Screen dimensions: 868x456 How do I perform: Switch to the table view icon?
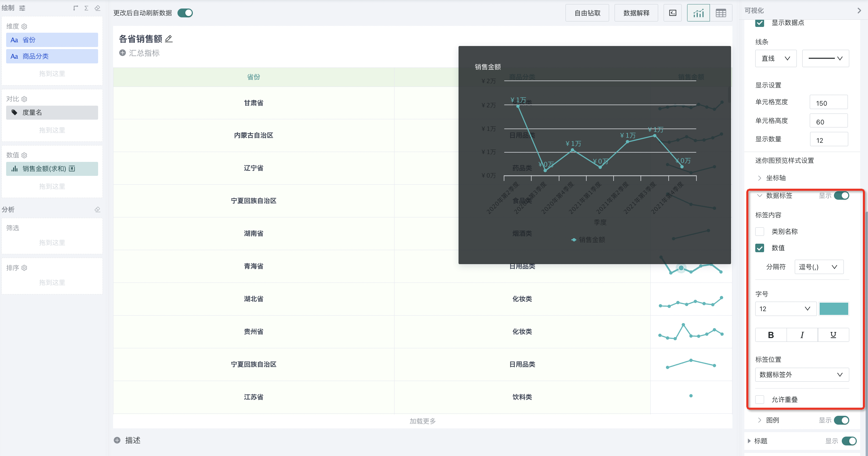pos(721,13)
